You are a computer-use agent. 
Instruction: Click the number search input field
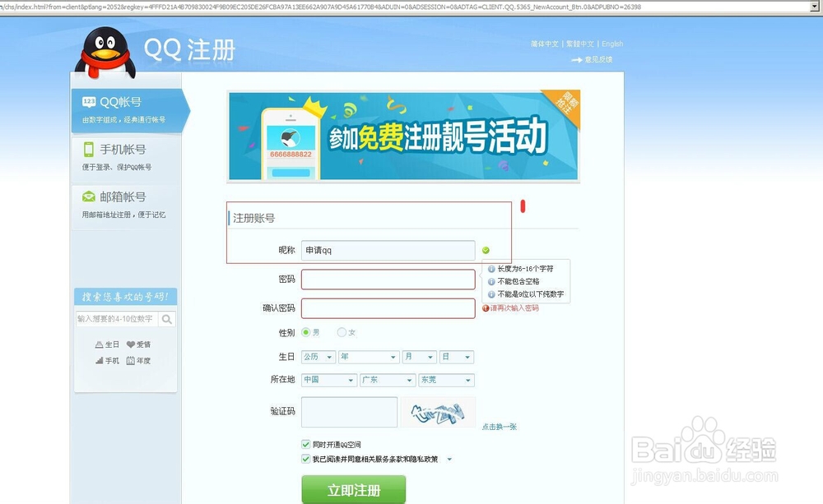point(117,319)
